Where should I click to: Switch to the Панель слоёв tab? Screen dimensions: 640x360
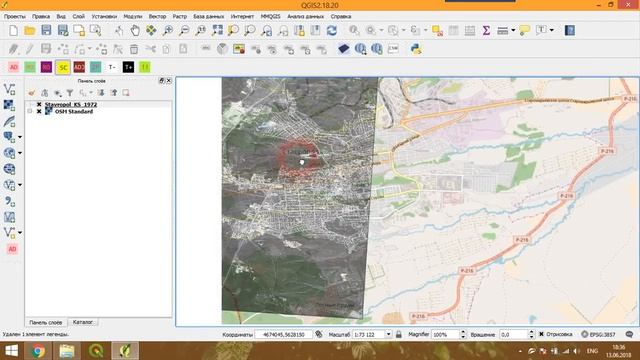coord(46,322)
